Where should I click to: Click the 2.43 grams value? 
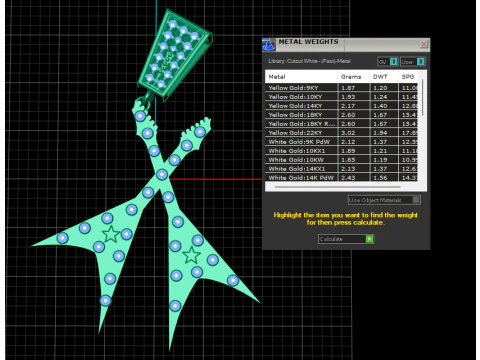348,178
